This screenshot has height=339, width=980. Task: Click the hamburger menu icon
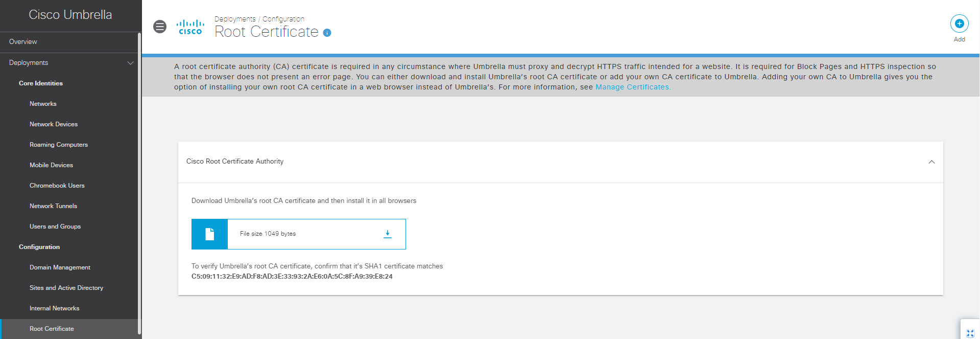click(x=160, y=27)
